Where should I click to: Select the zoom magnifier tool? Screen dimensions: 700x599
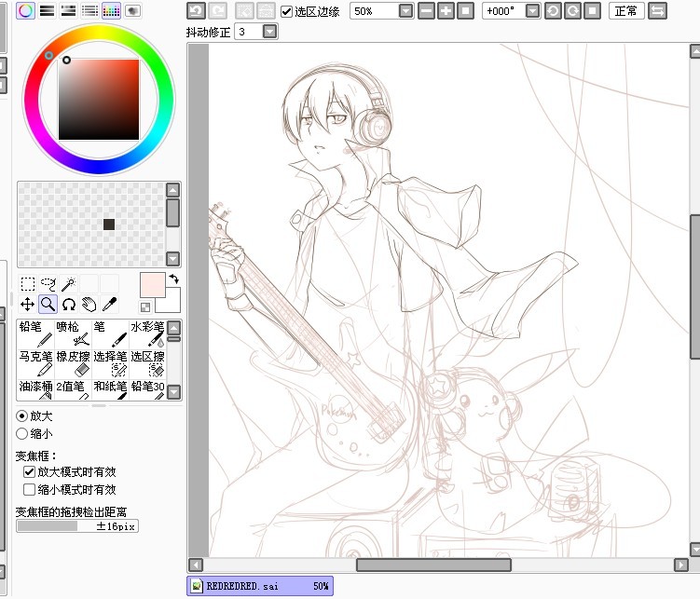coord(48,305)
